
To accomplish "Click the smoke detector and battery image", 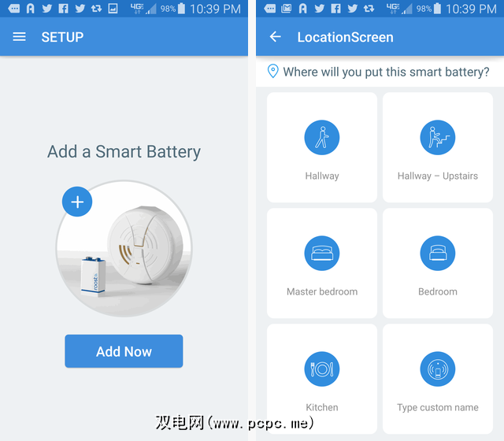I will coord(124,249).
